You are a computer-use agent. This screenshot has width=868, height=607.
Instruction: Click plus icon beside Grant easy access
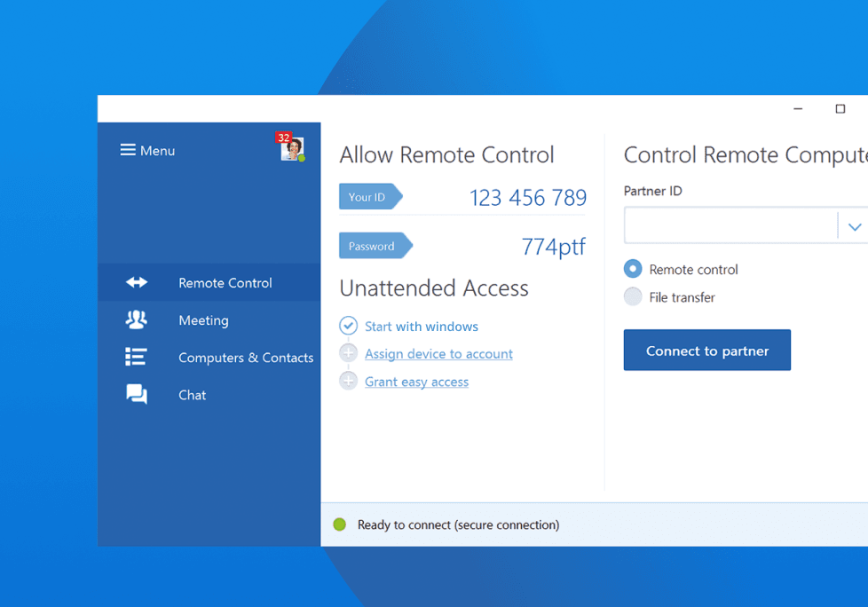click(348, 382)
